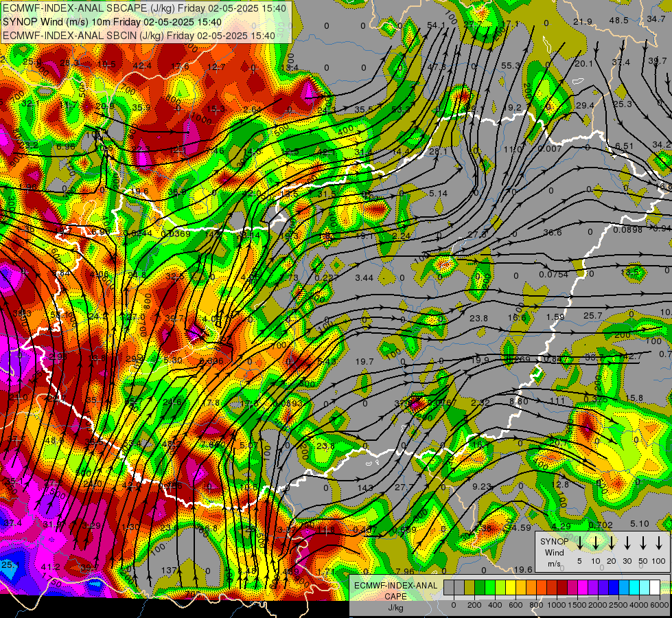
Task: Pick the map value '0.0898'
Action: (628, 230)
